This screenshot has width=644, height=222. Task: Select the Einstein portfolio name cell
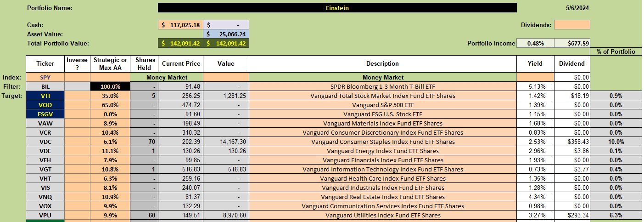[x=337, y=8]
